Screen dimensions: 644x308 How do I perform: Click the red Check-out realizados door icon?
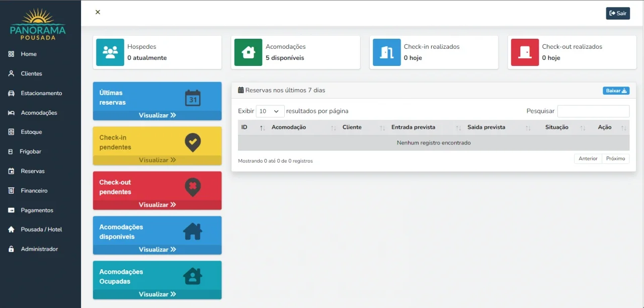coord(525,52)
